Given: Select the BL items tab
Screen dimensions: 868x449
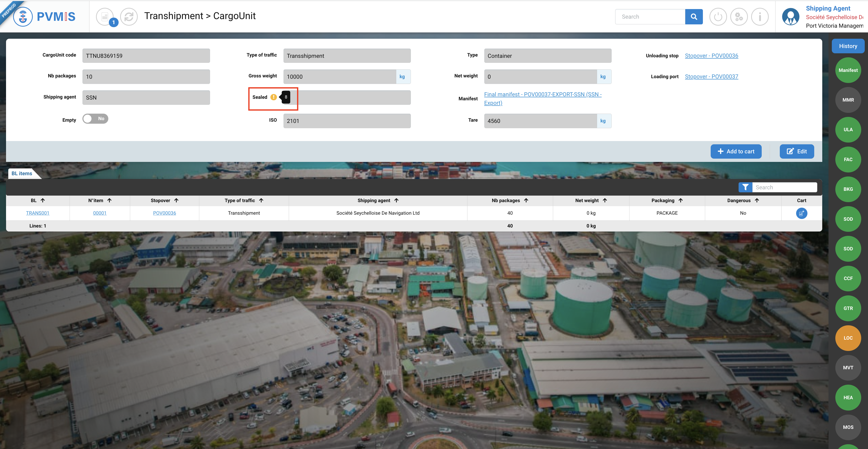Looking at the screenshot, I should pos(22,173).
